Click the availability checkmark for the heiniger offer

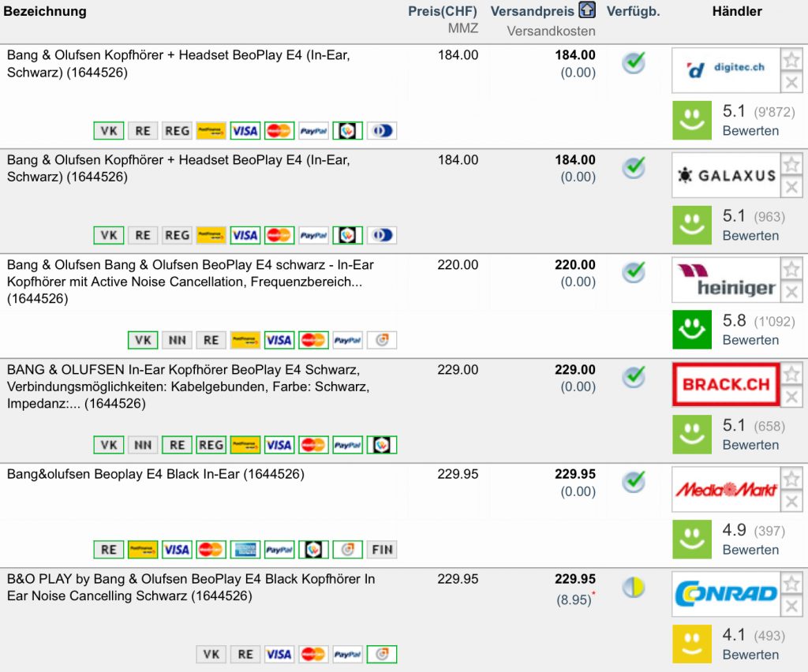coord(634,272)
